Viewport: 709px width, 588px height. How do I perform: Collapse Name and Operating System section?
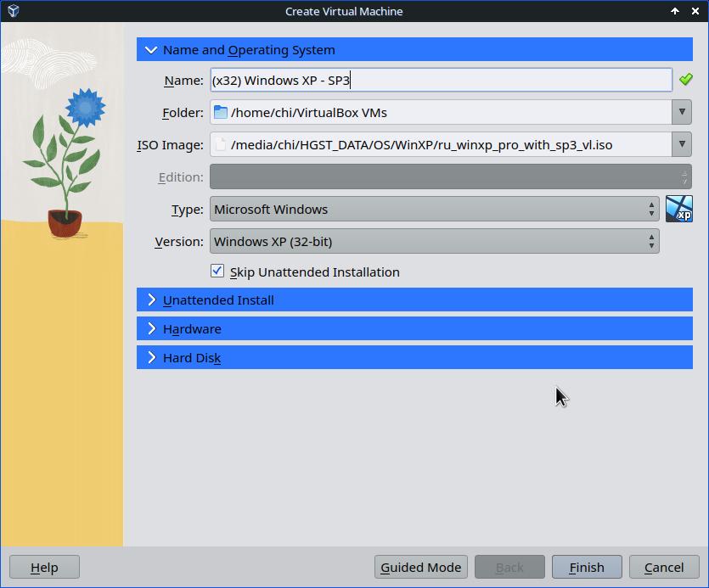tap(414, 49)
